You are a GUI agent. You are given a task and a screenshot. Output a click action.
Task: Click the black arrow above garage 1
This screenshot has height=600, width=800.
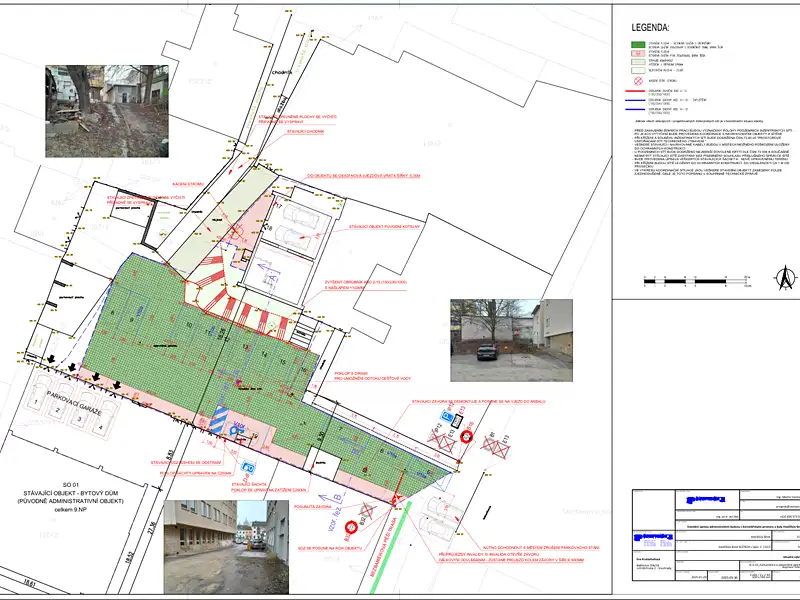click(51, 360)
